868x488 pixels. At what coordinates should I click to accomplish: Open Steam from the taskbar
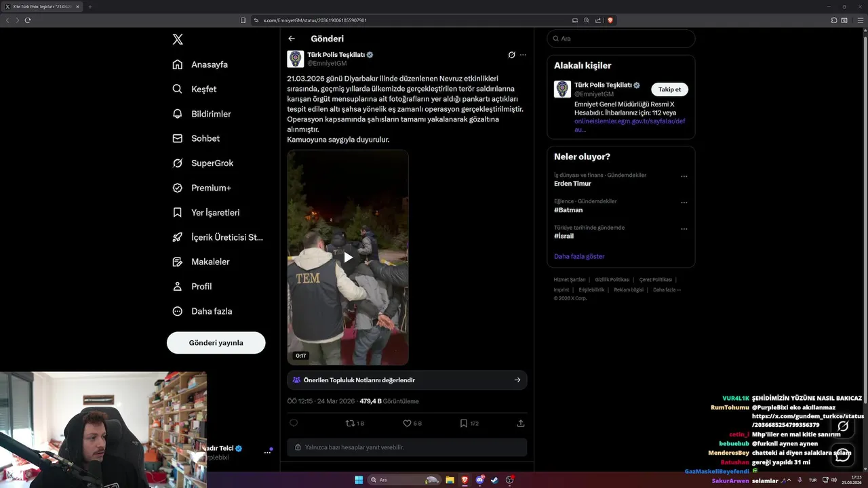pyautogui.click(x=495, y=480)
